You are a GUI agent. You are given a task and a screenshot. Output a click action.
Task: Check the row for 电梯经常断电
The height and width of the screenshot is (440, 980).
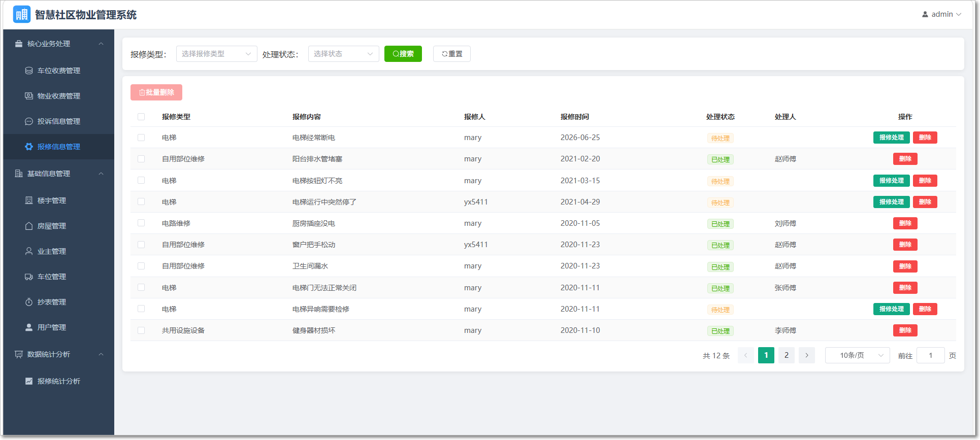(x=141, y=138)
